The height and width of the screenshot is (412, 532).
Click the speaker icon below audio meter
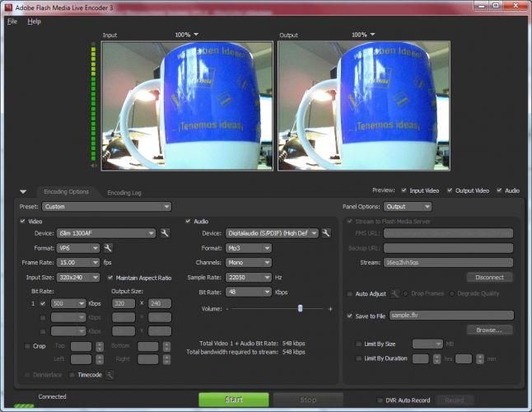[x=93, y=166]
